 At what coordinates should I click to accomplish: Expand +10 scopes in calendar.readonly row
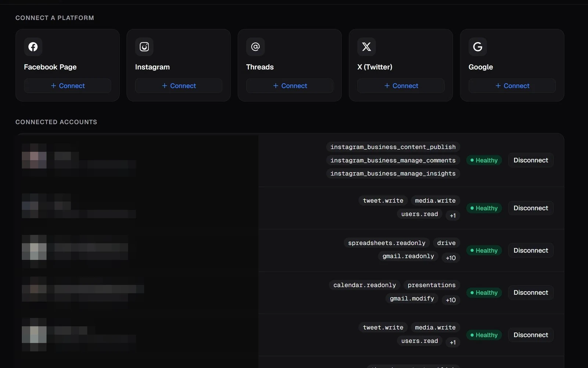pos(451,300)
